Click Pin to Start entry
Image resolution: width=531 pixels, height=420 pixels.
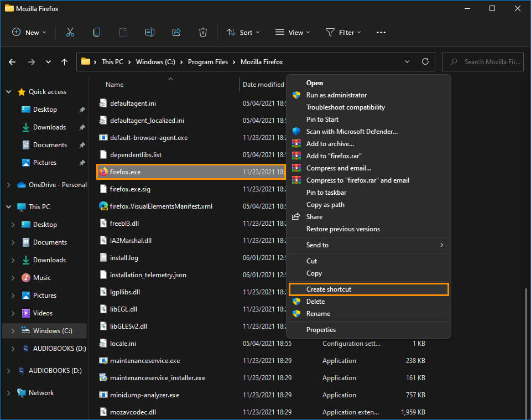click(x=369, y=119)
